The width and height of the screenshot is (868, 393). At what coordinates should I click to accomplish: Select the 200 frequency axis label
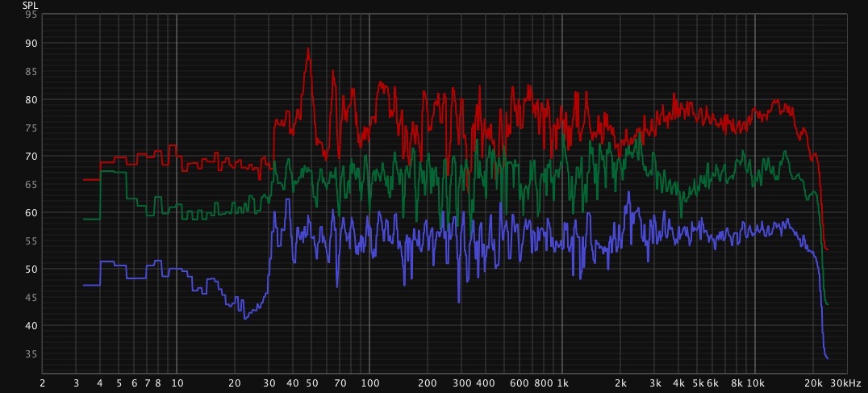point(428,383)
